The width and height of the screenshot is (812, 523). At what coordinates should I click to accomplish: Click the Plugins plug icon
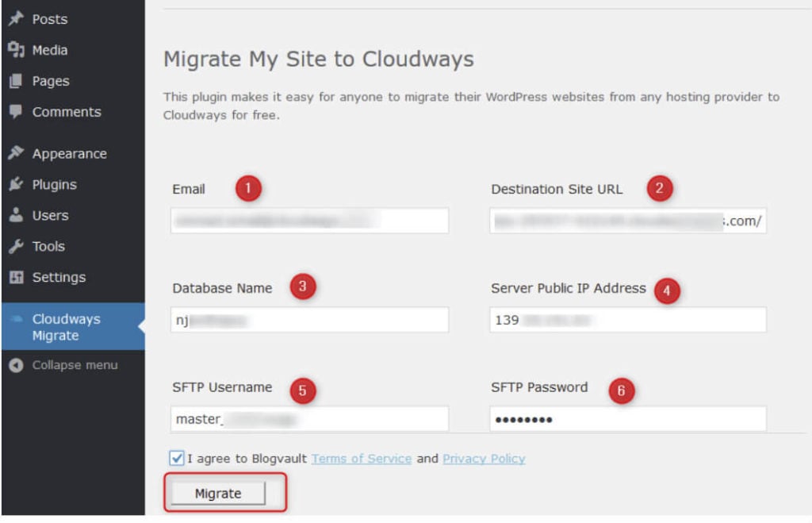[16, 184]
